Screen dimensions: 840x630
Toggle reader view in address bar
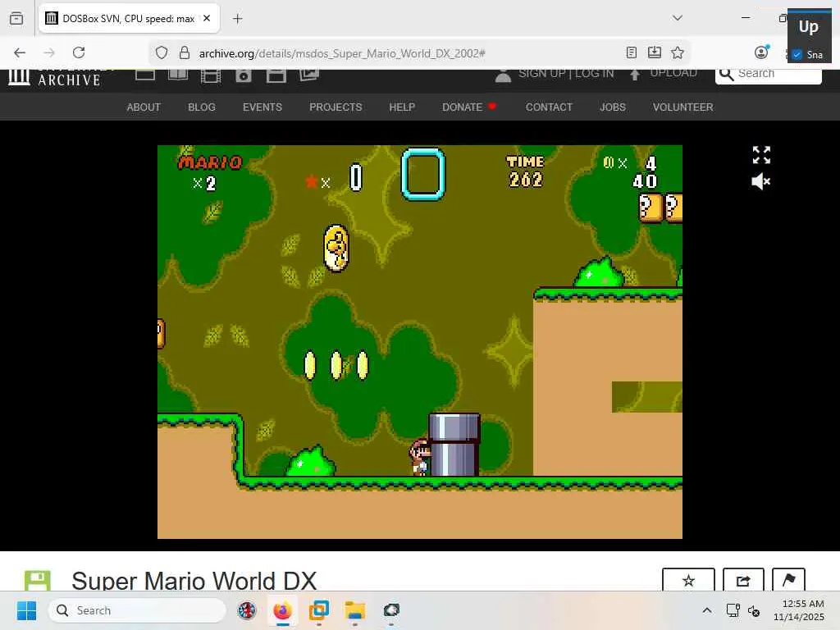[x=632, y=52]
